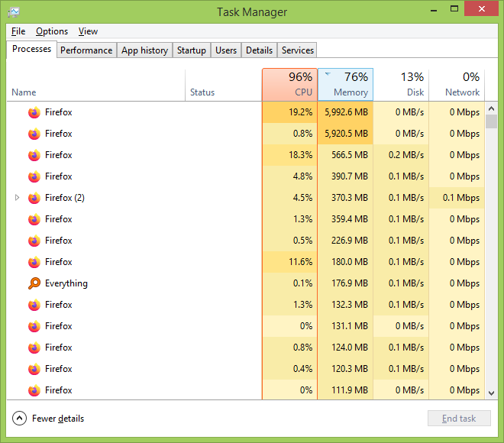Click the Firefox icon using 566.5 MB
Image resolution: width=504 pixels, height=443 pixels.
pyautogui.click(x=34, y=155)
